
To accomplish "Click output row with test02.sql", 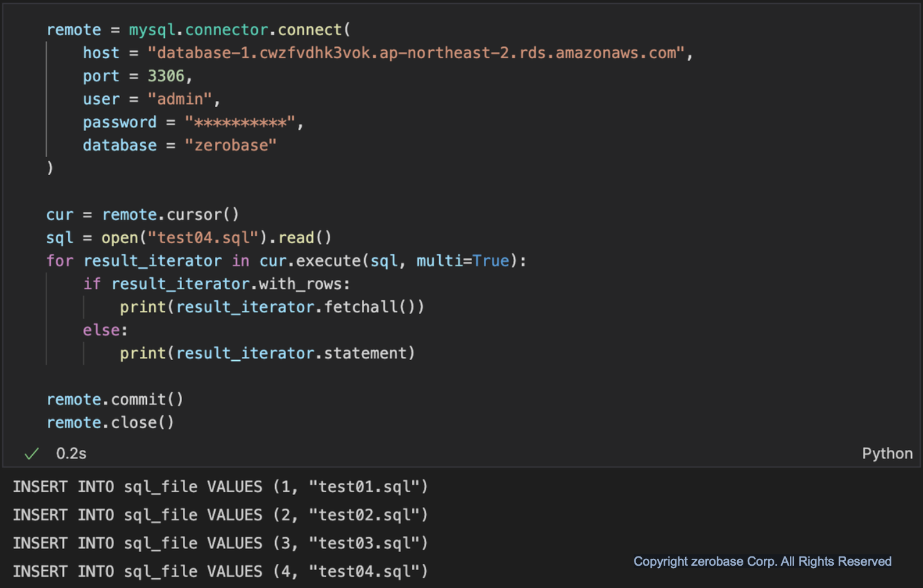I will (221, 515).
